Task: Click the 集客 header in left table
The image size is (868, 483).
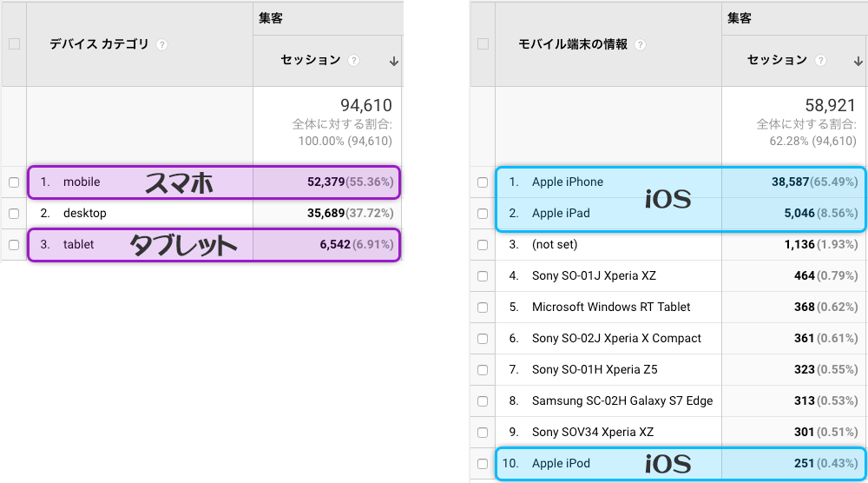Action: (271, 18)
